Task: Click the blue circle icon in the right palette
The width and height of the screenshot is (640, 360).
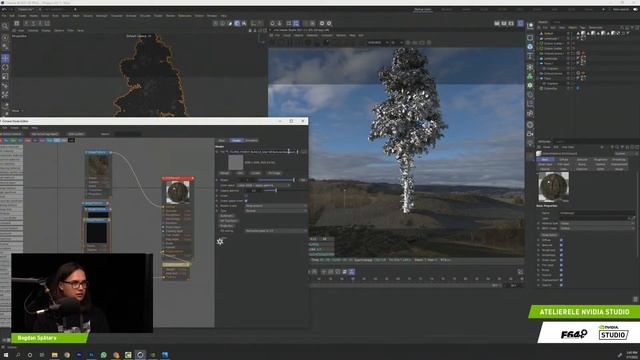Action: click(x=530, y=47)
